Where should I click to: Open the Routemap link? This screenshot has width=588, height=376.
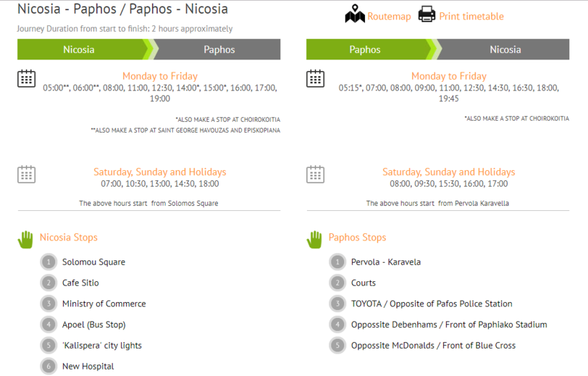389,17
